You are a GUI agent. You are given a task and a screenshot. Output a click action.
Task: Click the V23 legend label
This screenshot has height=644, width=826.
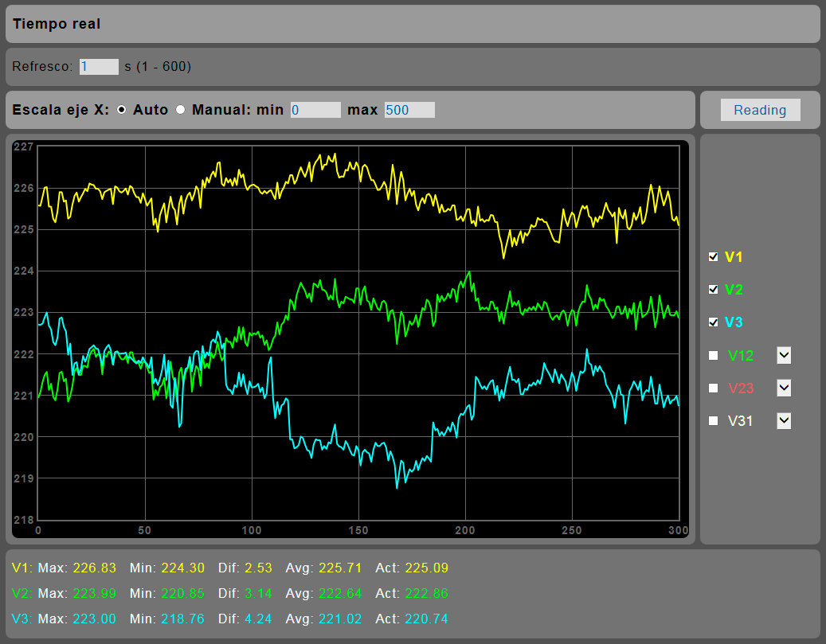[741, 388]
